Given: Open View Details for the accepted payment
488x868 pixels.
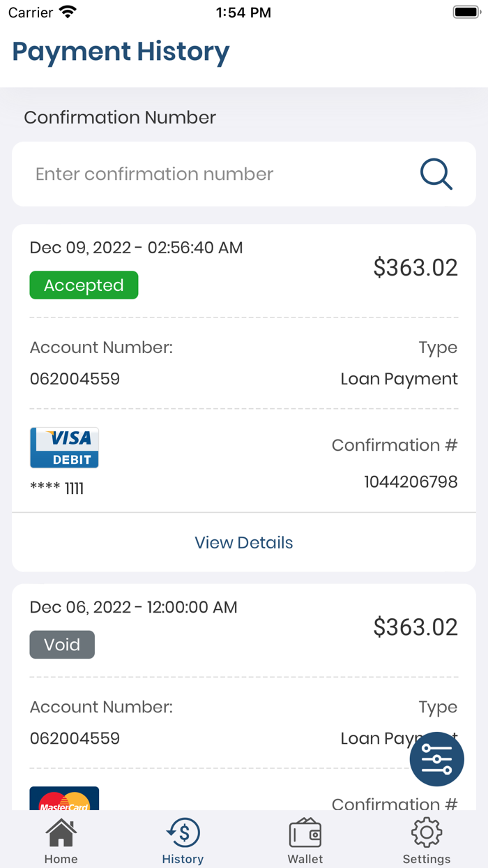Looking at the screenshot, I should [243, 542].
